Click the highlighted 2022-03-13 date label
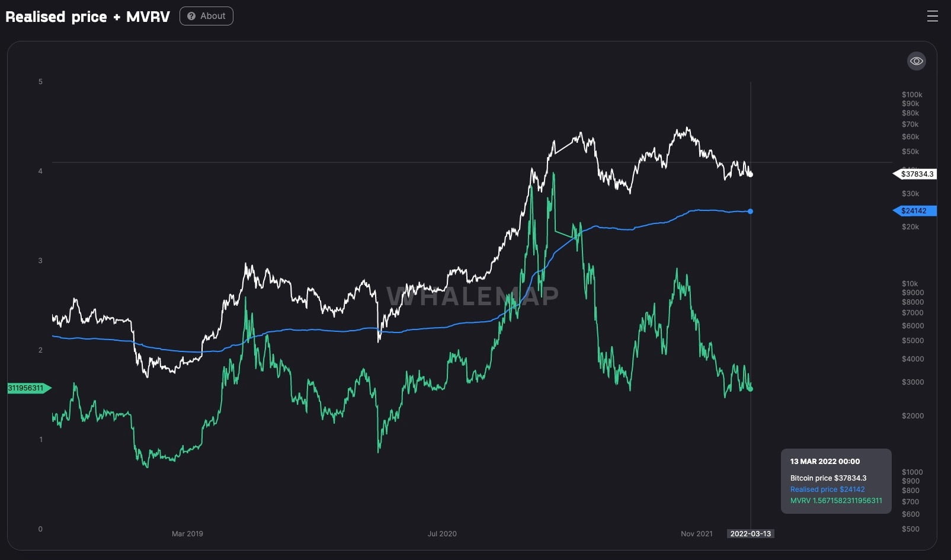 (750, 534)
